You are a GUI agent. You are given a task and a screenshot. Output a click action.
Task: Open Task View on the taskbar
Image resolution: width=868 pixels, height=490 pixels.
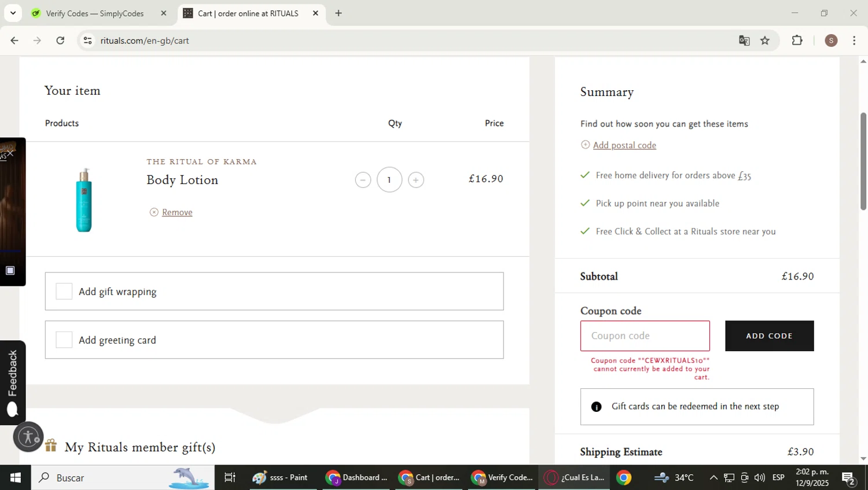click(x=230, y=478)
